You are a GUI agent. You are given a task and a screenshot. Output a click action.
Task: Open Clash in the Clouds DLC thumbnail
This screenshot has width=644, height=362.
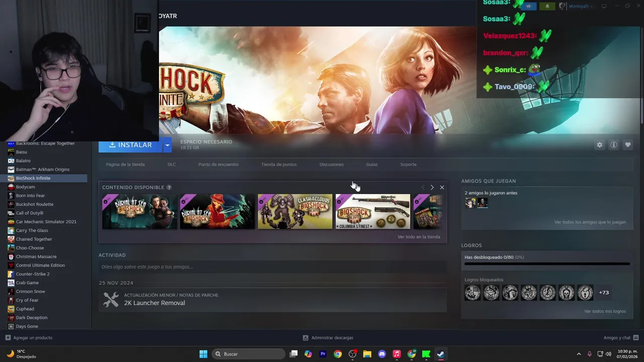pos(295,212)
